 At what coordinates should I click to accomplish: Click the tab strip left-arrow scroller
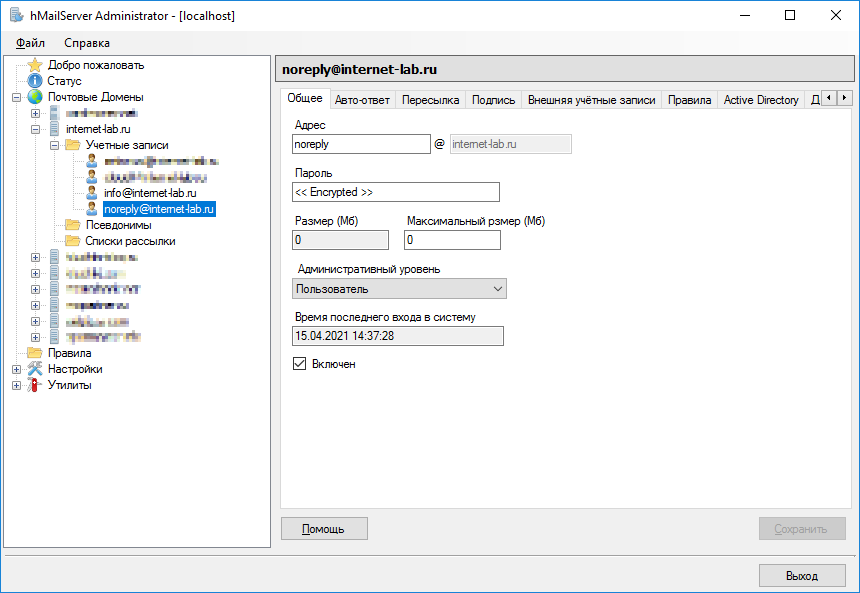point(829,98)
